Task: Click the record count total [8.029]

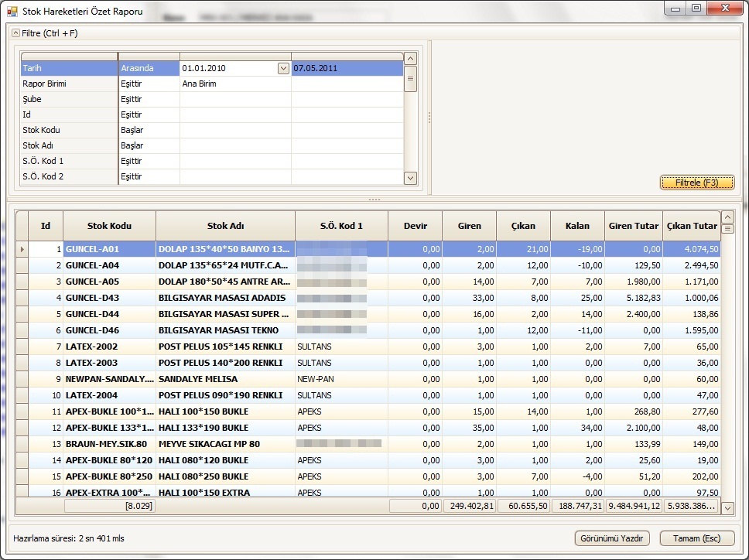Action: click(x=109, y=506)
